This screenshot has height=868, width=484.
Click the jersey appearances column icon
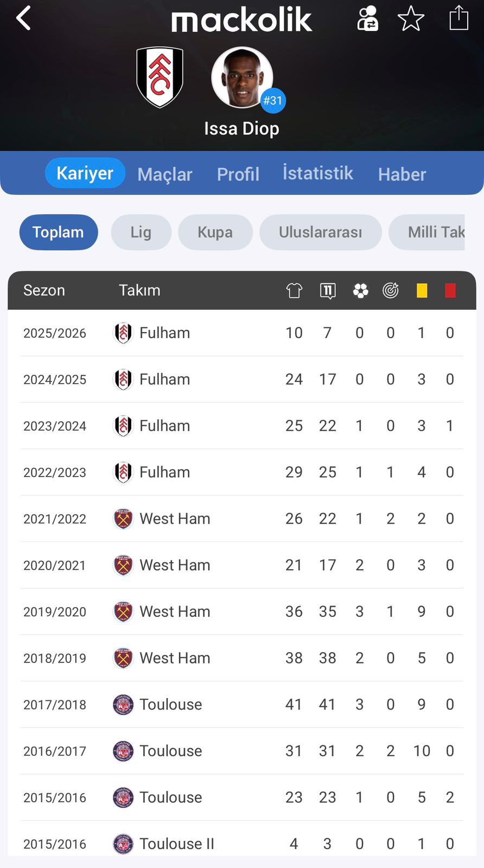294,291
